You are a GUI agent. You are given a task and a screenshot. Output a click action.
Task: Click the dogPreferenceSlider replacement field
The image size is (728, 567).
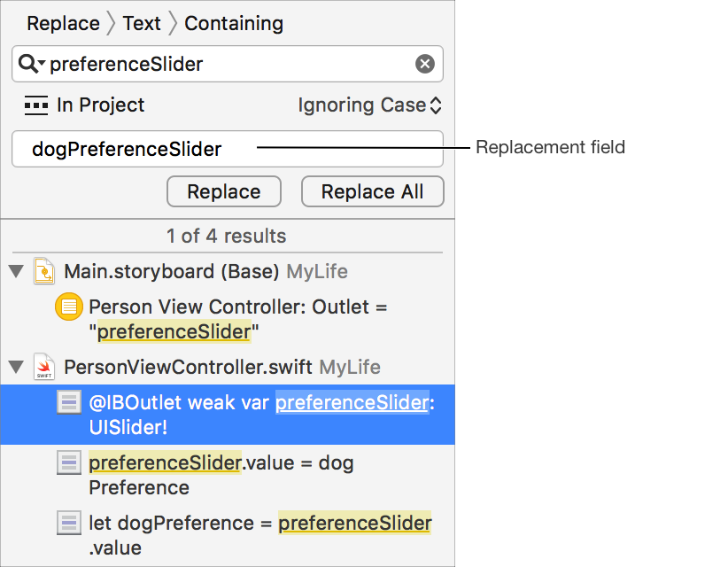(227, 149)
